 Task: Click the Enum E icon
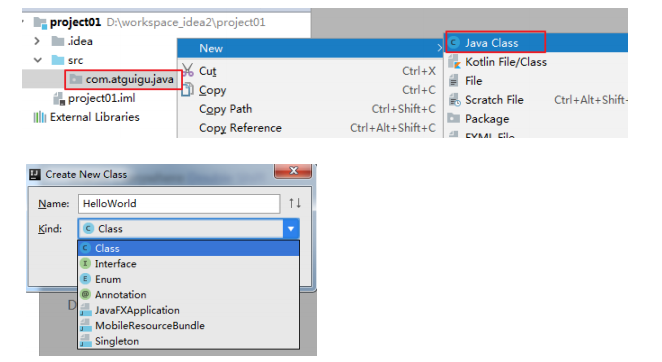(x=86, y=279)
